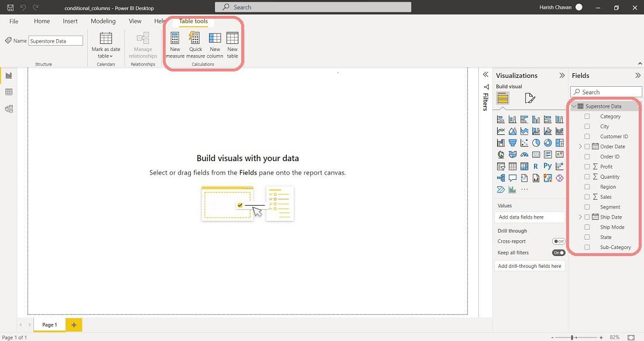This screenshot has width=644, height=341.
Task: Select the Stacked bar chart visual
Action: (501, 119)
